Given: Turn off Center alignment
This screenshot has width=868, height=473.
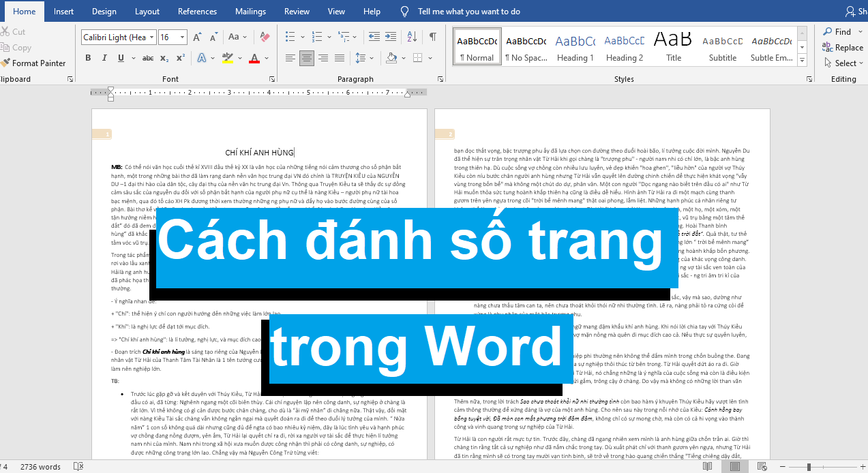Looking at the screenshot, I should pos(307,58).
